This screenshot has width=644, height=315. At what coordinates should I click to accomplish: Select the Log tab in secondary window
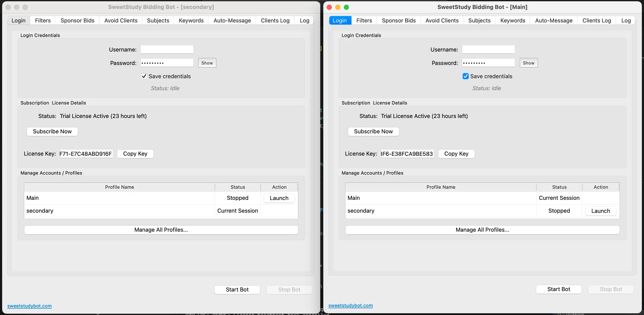(x=304, y=21)
